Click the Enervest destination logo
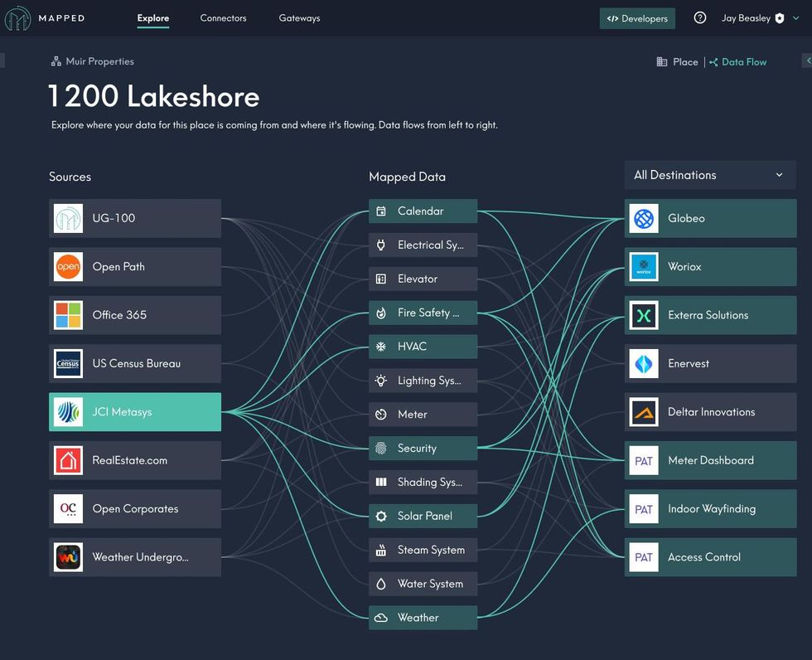Viewport: 812px width, 660px height. tap(644, 363)
